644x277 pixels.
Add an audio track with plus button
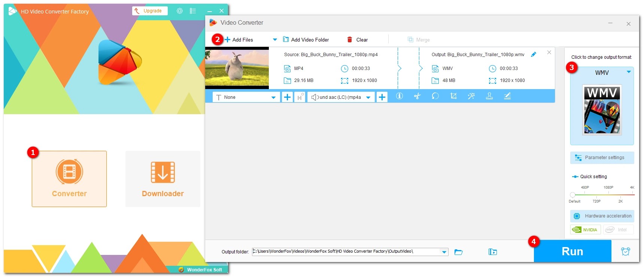(382, 97)
